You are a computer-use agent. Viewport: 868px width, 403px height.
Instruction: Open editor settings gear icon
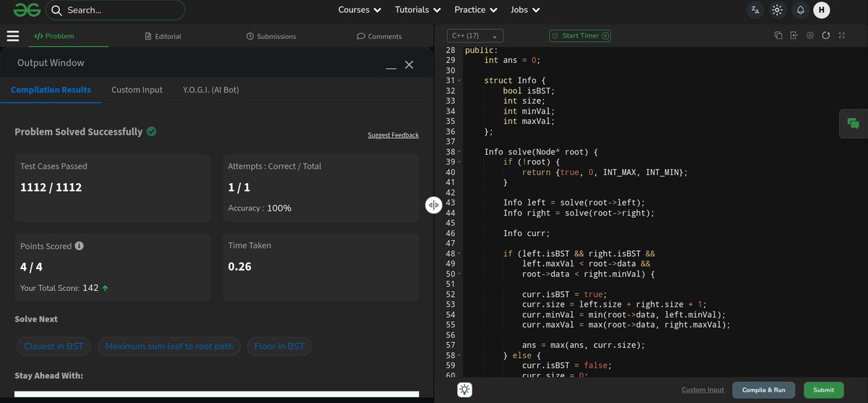[x=810, y=35]
